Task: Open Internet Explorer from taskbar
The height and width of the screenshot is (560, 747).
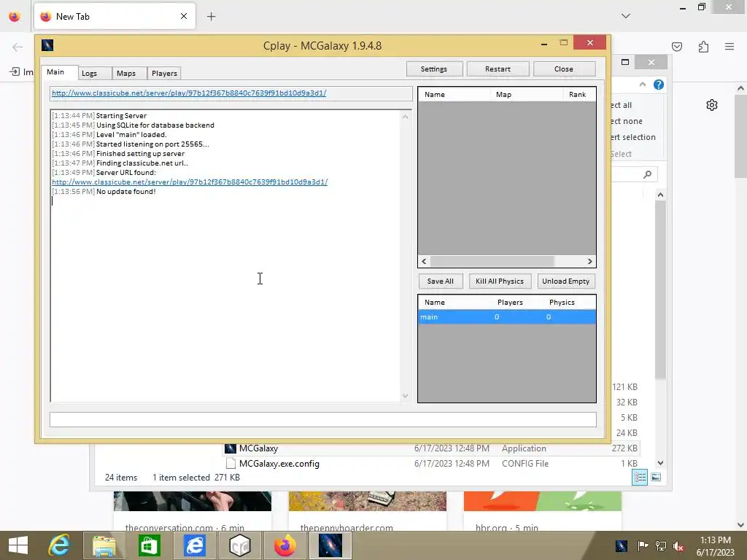Action: (x=59, y=545)
